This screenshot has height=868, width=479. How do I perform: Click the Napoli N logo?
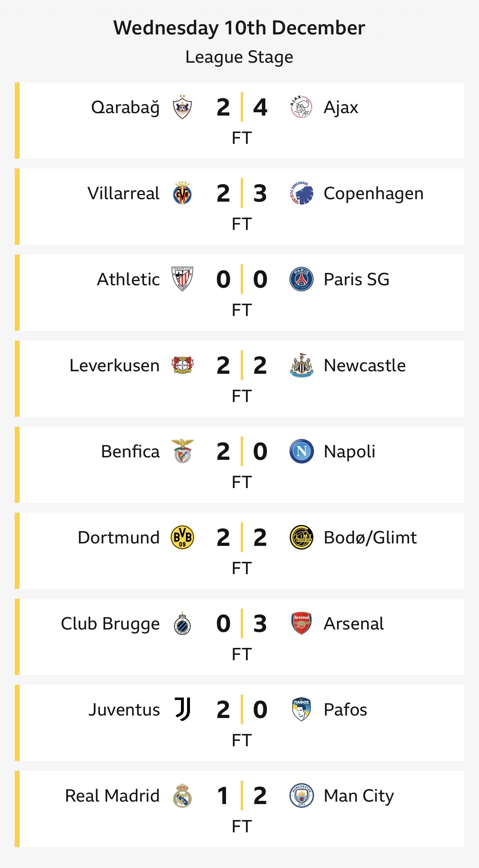tap(301, 452)
